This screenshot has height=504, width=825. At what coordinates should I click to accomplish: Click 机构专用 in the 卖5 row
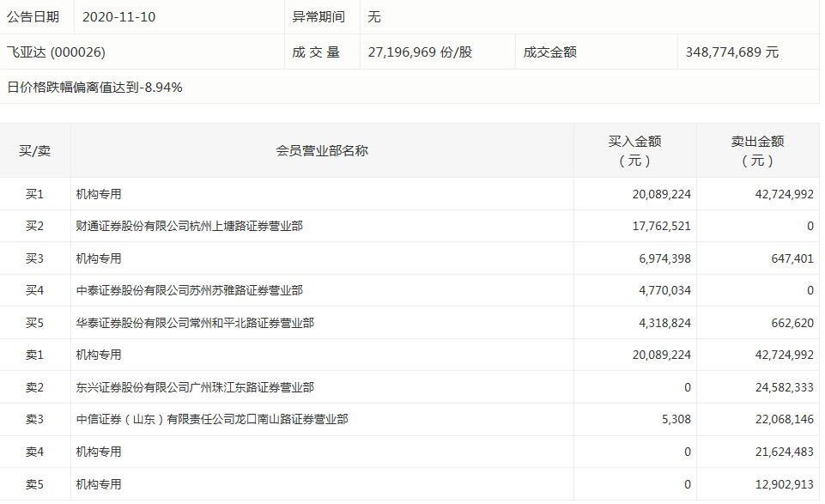pos(99,485)
